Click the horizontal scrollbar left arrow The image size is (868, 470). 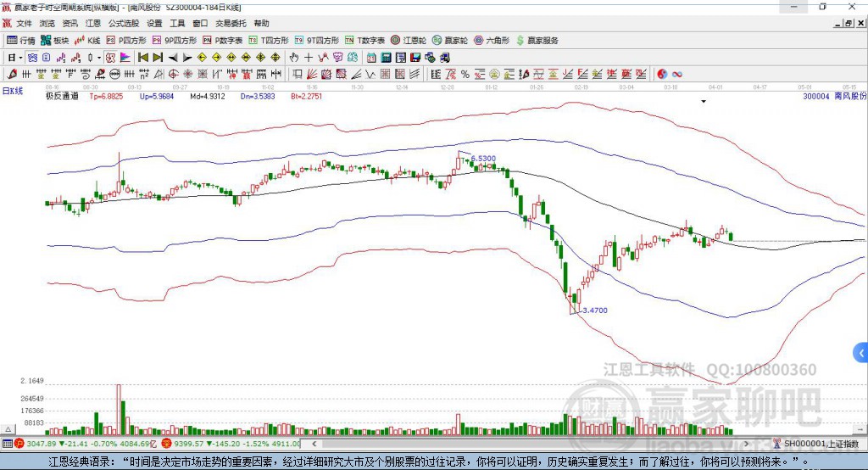coord(314,444)
